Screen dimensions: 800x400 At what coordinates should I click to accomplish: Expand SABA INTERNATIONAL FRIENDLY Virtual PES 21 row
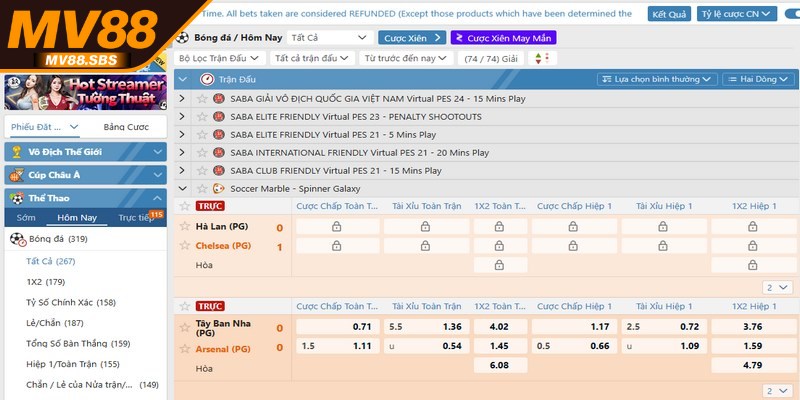click(x=182, y=153)
